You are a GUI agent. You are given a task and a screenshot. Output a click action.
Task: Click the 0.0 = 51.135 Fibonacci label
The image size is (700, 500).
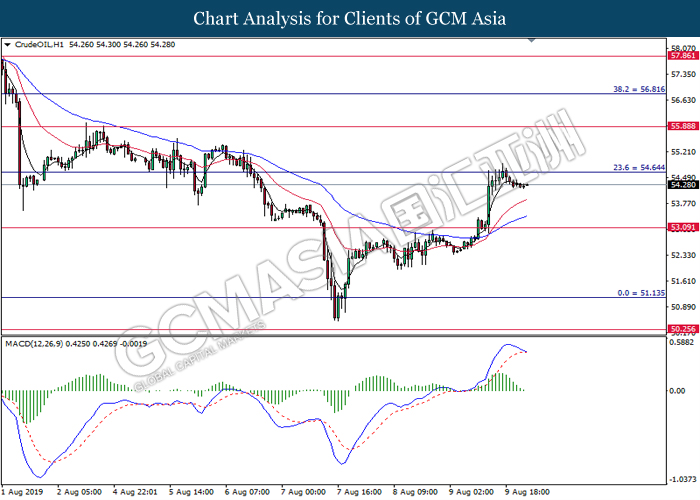641,293
